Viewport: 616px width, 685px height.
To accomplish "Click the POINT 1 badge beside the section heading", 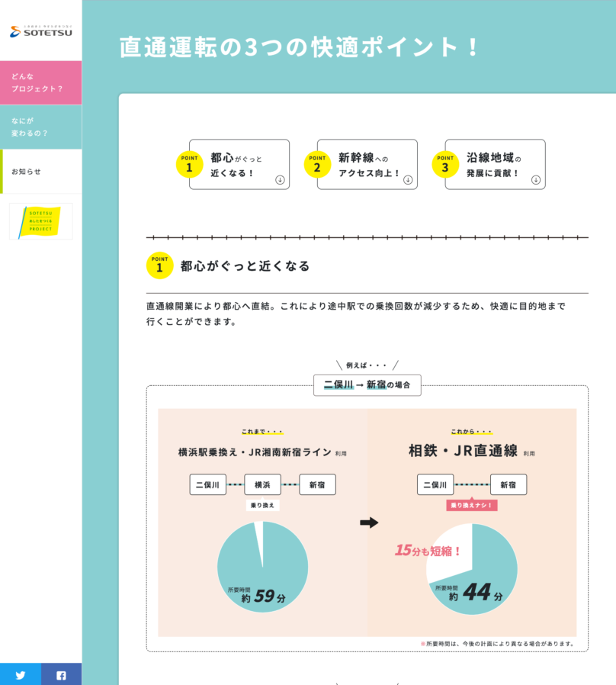I will pos(159,265).
